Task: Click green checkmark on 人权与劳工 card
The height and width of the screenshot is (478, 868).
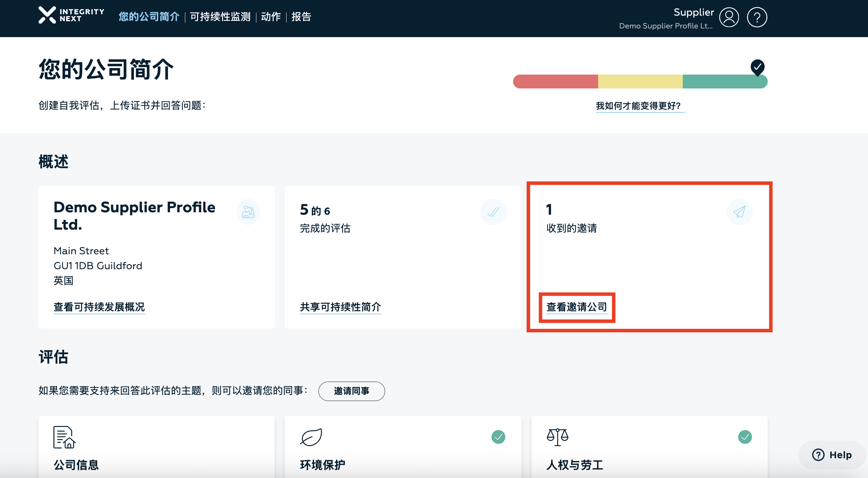Action: 745,437
